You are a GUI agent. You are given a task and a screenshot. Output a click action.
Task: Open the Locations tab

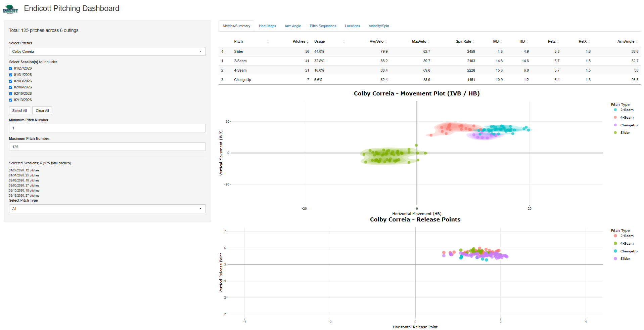[x=352, y=26]
